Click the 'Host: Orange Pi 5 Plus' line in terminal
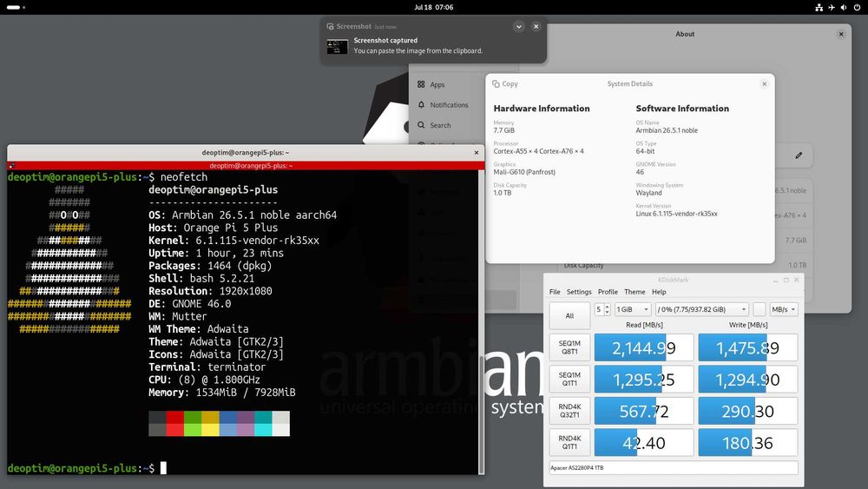 tap(214, 228)
